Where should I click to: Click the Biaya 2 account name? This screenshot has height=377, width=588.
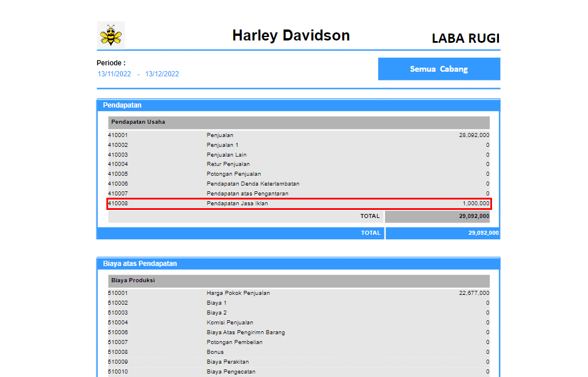(x=216, y=312)
